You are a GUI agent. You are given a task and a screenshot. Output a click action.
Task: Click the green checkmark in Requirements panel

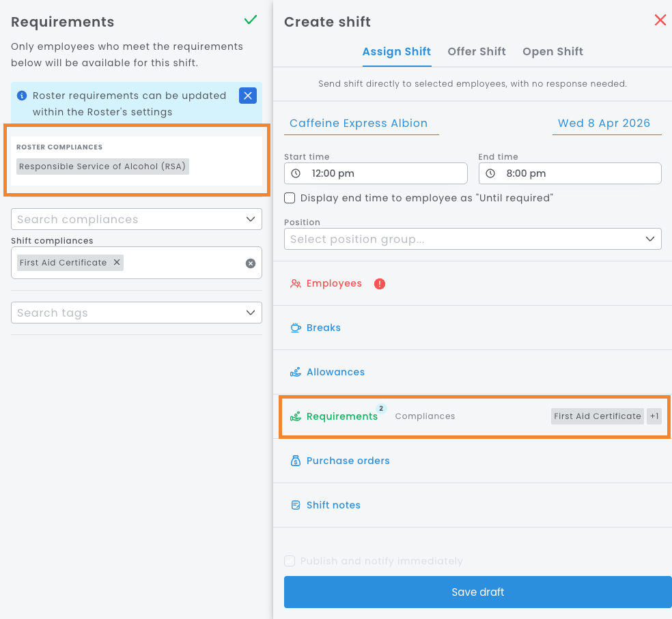click(251, 20)
